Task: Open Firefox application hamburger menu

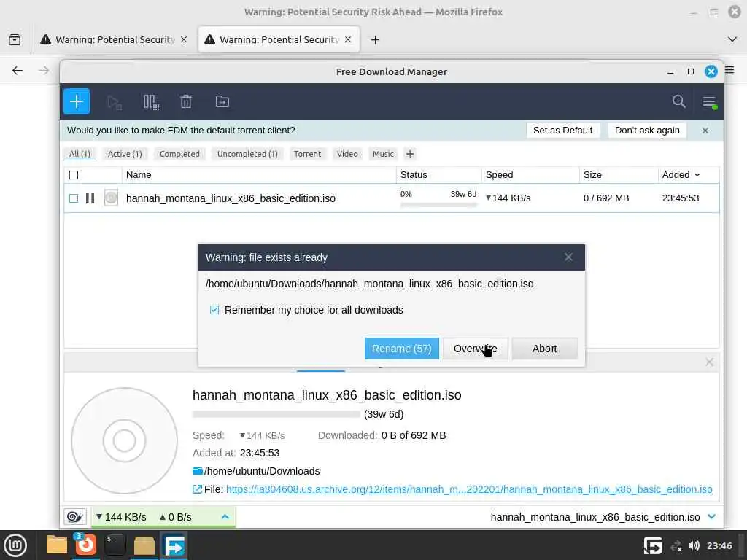Action: tap(729, 71)
